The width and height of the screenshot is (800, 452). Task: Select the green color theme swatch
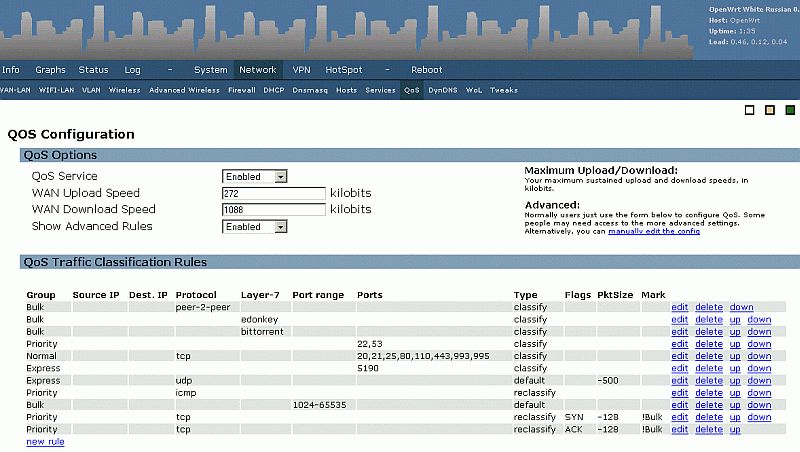(790, 110)
